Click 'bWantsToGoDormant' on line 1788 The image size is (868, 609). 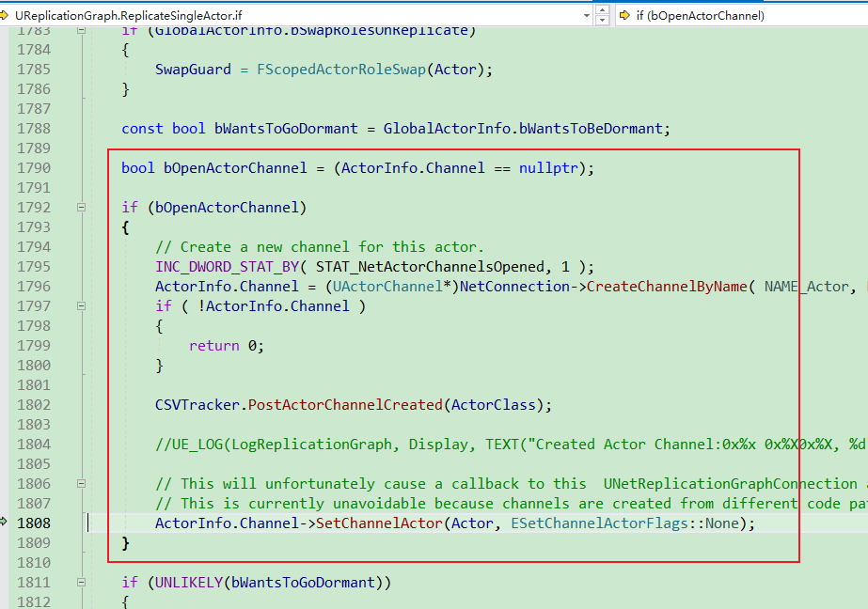tap(286, 129)
